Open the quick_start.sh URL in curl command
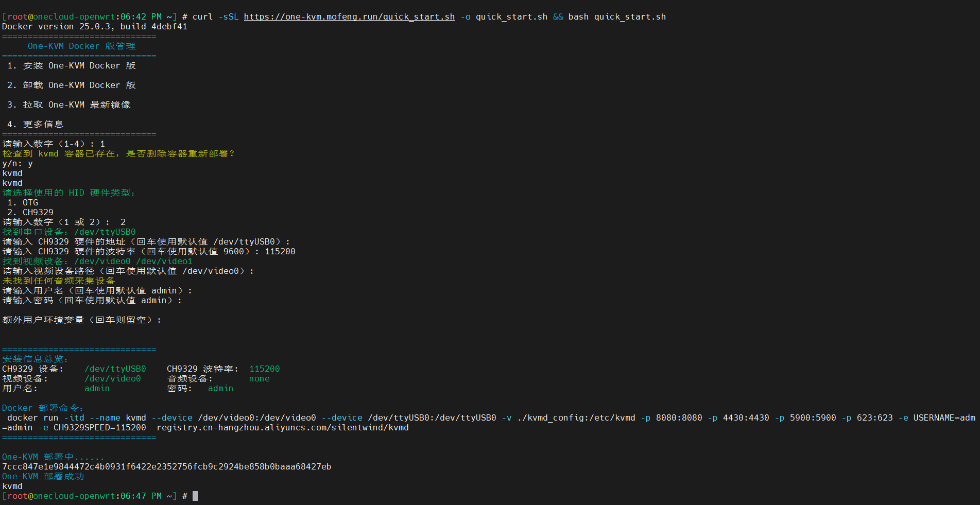 coord(349,16)
